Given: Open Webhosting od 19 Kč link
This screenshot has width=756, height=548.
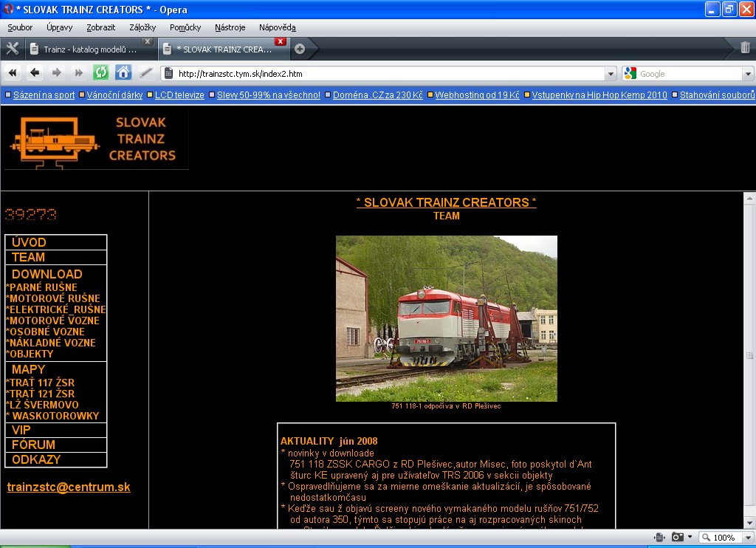Looking at the screenshot, I should (478, 95).
